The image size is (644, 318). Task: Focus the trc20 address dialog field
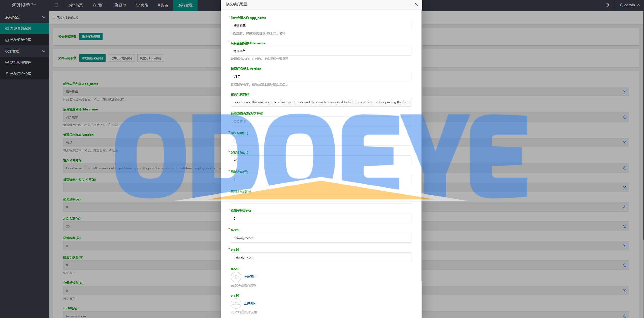321,238
